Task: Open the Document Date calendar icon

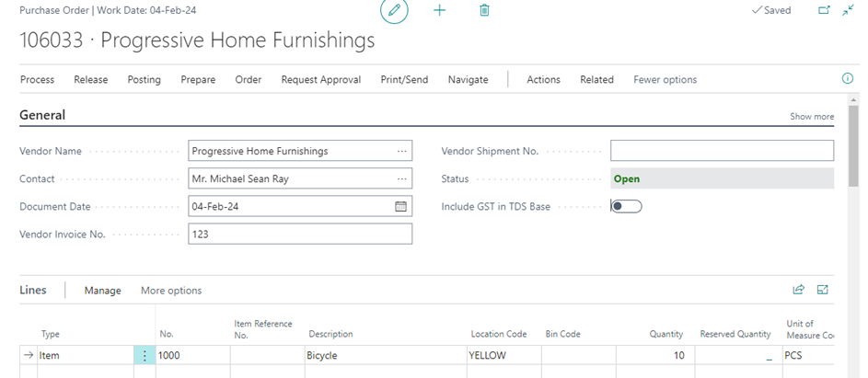Action: click(x=400, y=206)
